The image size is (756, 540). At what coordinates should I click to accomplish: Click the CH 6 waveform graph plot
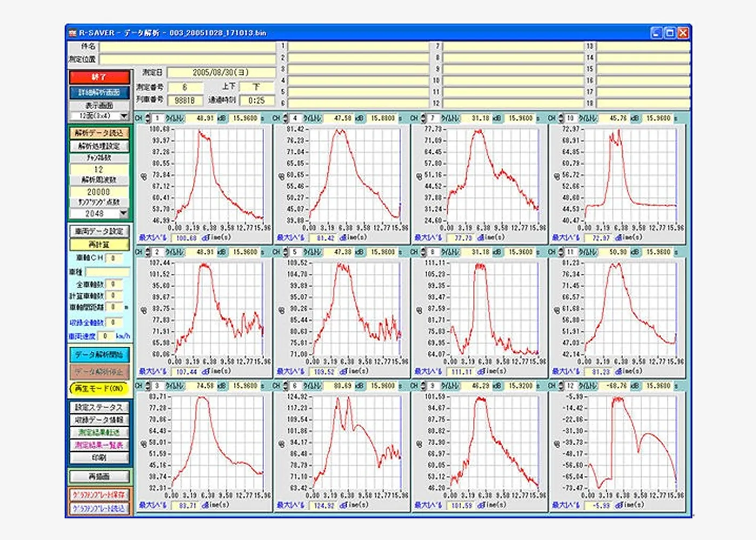click(356, 443)
